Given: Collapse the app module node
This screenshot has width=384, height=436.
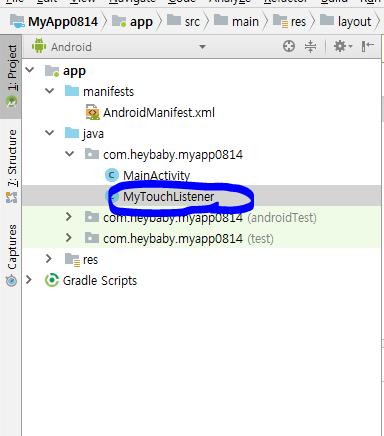Looking at the screenshot, I should click(x=30, y=70).
